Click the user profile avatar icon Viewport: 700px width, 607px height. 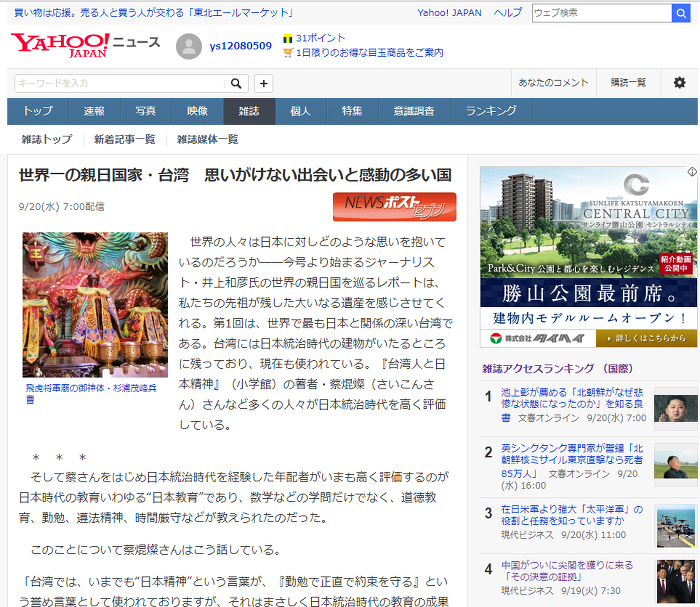(x=189, y=46)
